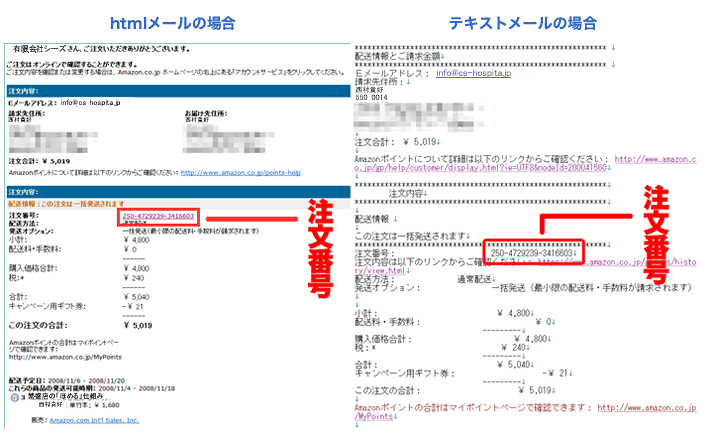
Task: Click the info@cs-hospita.jp email link in text mail
Action: (473, 73)
